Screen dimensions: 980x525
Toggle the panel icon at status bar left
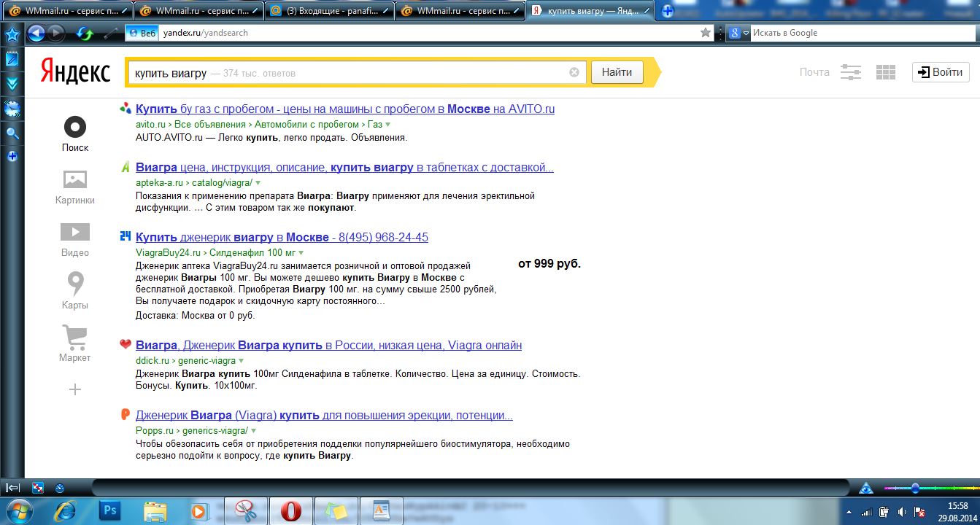tap(12, 488)
